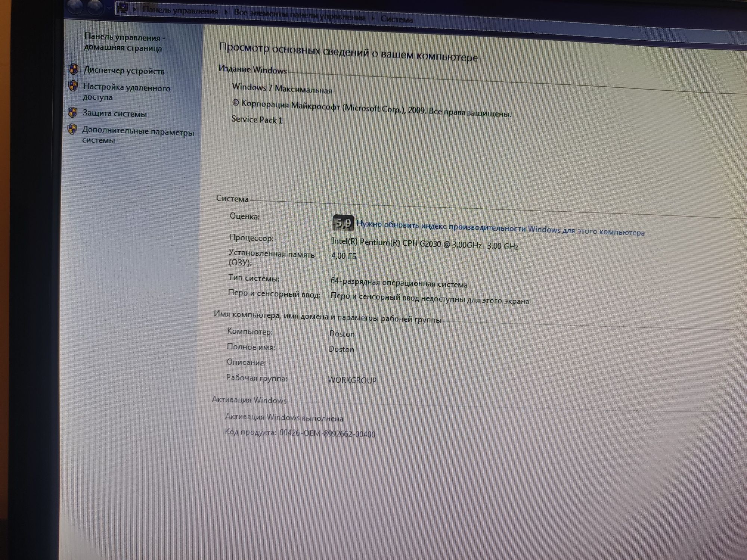Open Настройка удаленного доступа
This screenshot has width=747, height=560.
tap(126, 92)
